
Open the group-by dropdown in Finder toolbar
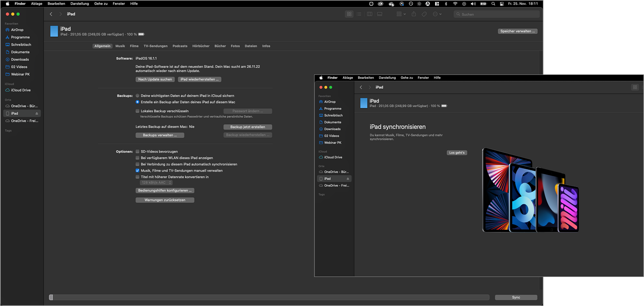pos(401,14)
